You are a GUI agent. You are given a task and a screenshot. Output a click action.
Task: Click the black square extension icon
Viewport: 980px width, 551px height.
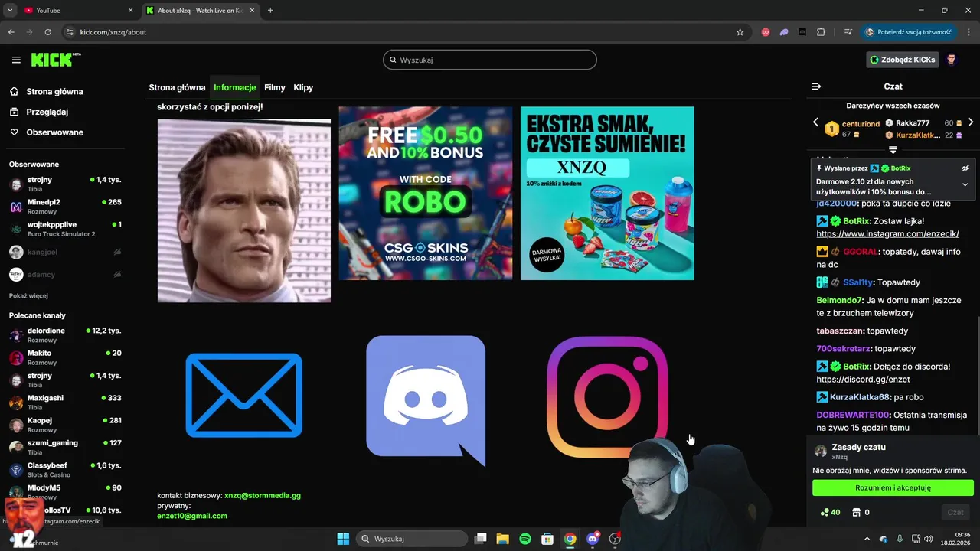click(x=802, y=32)
